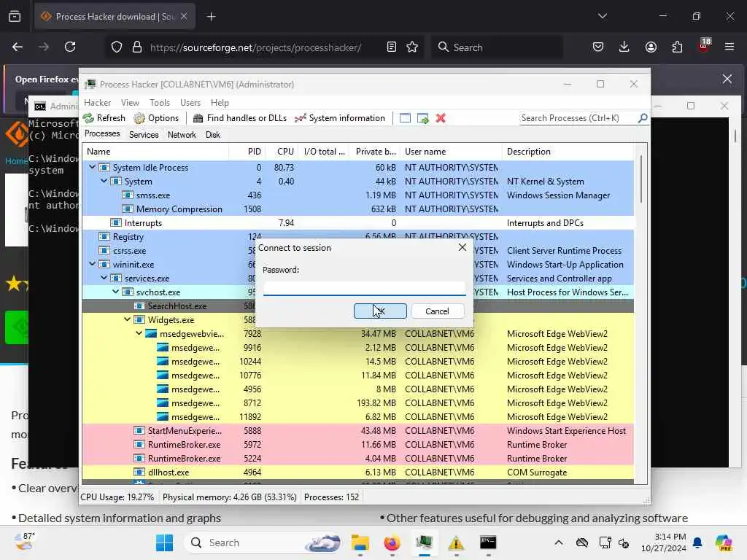Switch to the Network tab

(x=182, y=135)
